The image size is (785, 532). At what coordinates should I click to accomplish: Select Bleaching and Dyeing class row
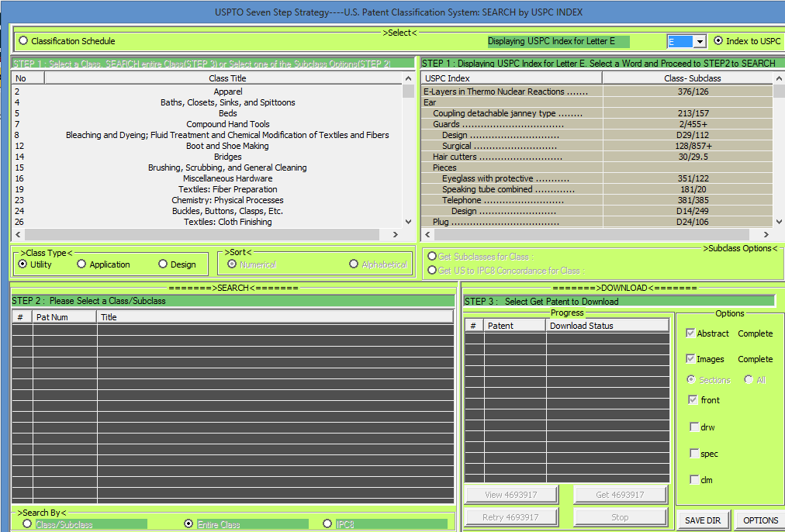(x=207, y=135)
